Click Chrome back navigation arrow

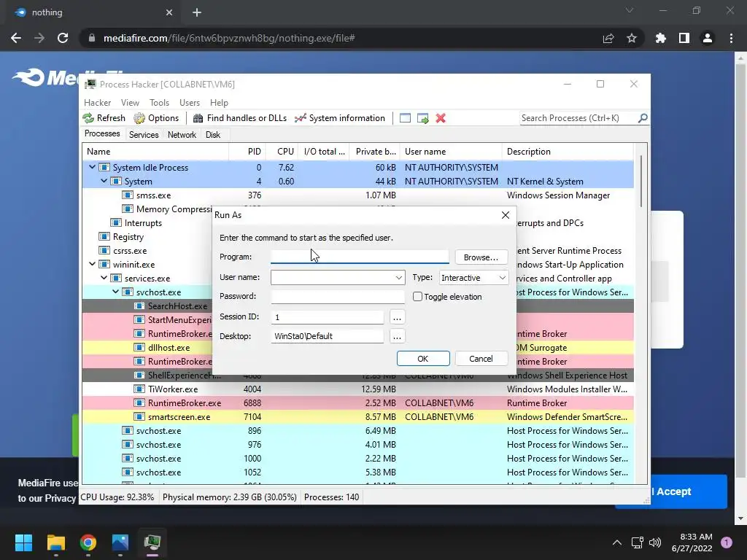pyautogui.click(x=16, y=38)
